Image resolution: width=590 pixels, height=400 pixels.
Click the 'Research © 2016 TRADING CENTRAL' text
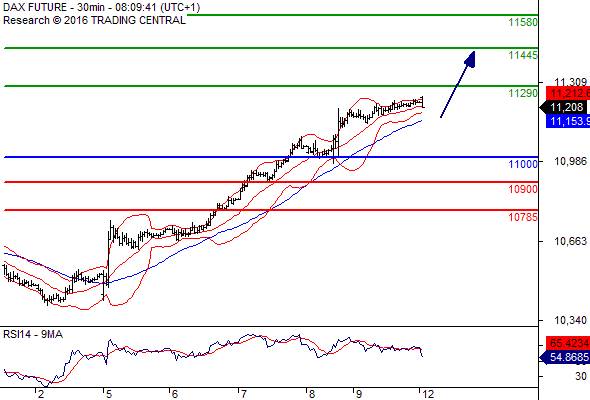94,20
